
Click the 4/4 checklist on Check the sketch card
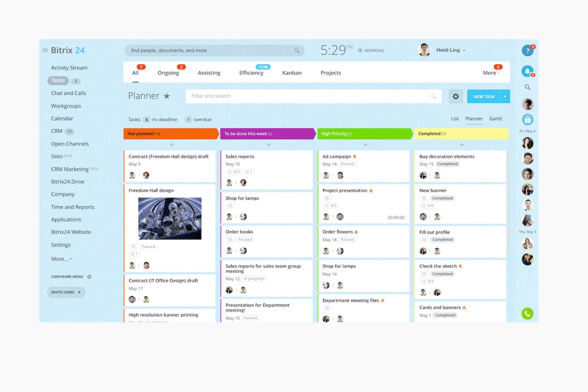pos(427,281)
